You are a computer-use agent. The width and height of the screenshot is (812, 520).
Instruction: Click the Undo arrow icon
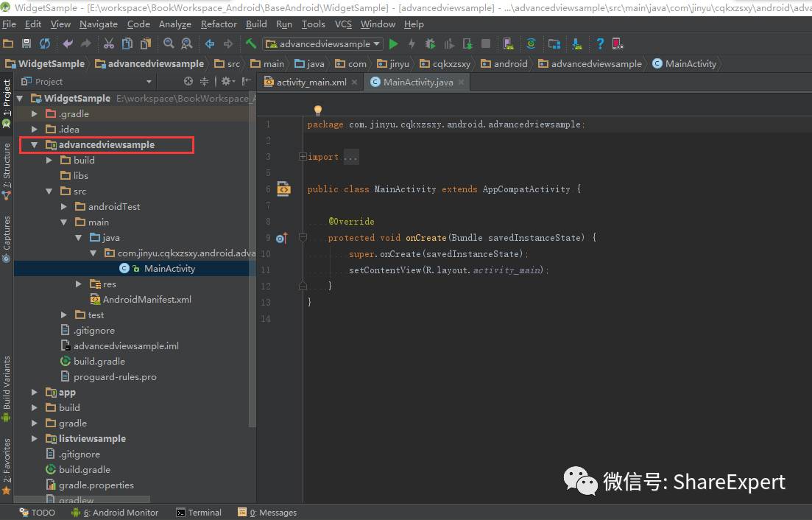click(x=68, y=44)
